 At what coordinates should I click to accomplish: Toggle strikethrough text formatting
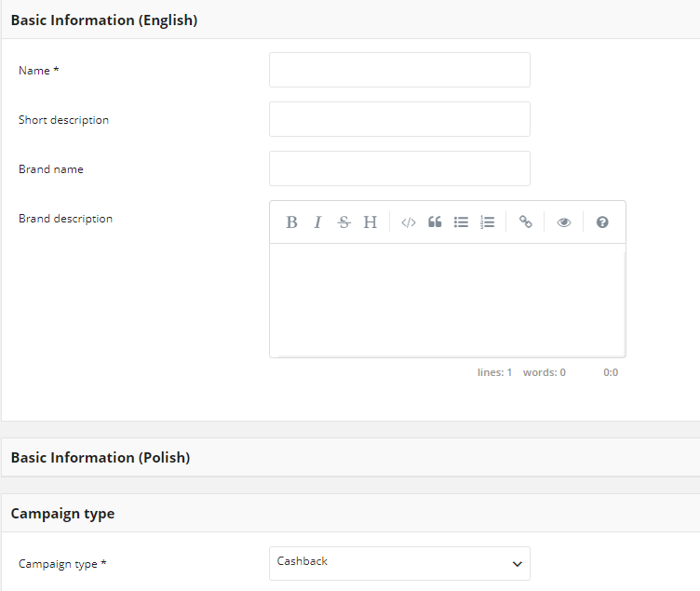point(343,222)
